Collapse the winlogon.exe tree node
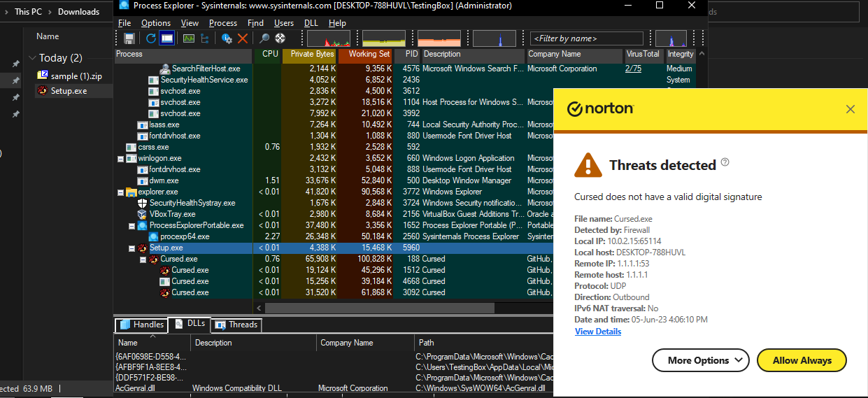This screenshot has width=868, height=398. 121,158
